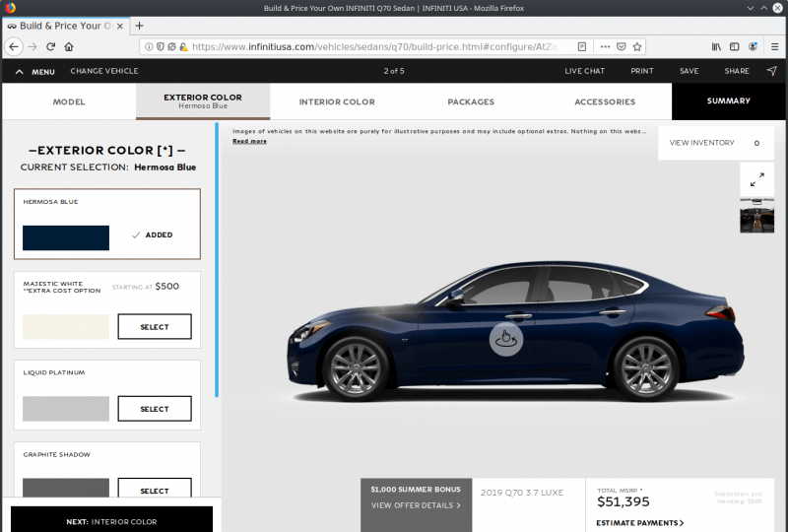This screenshot has height=532, width=788.
Task: Select Liquid Platinum with its SELECT button
Action: [155, 409]
